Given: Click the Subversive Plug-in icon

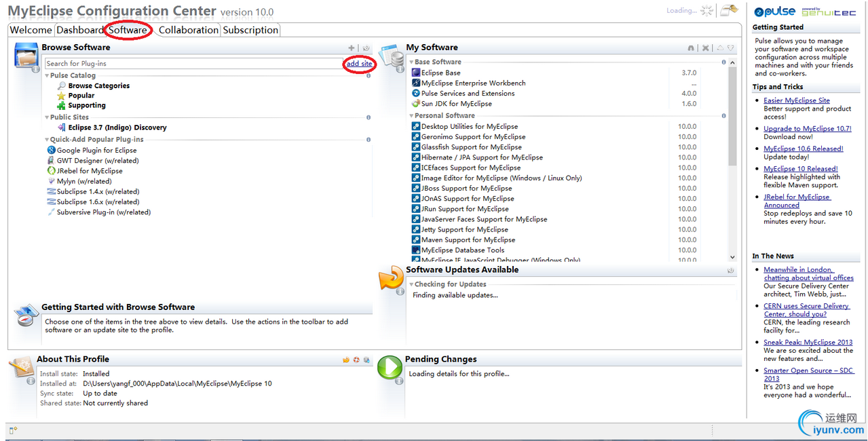Looking at the screenshot, I should (x=51, y=212).
